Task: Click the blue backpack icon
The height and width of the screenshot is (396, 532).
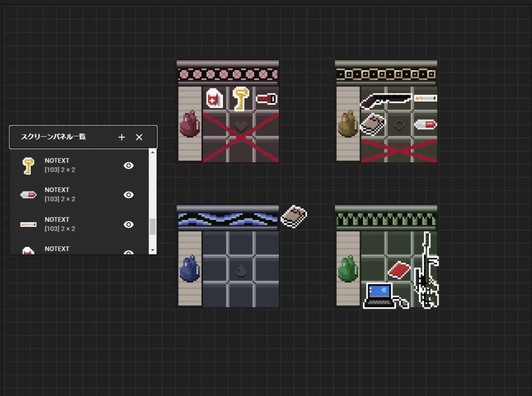Action: 190,268
